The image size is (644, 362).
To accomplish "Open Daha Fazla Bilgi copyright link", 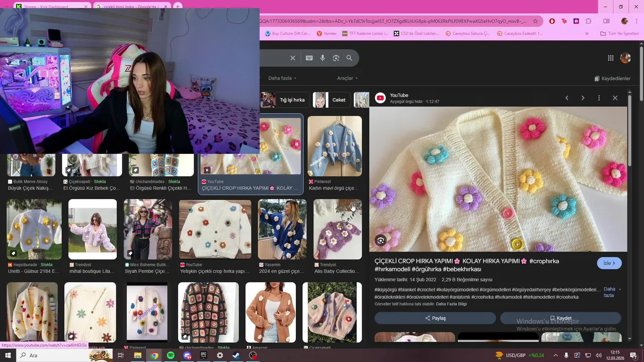I will point(451,304).
